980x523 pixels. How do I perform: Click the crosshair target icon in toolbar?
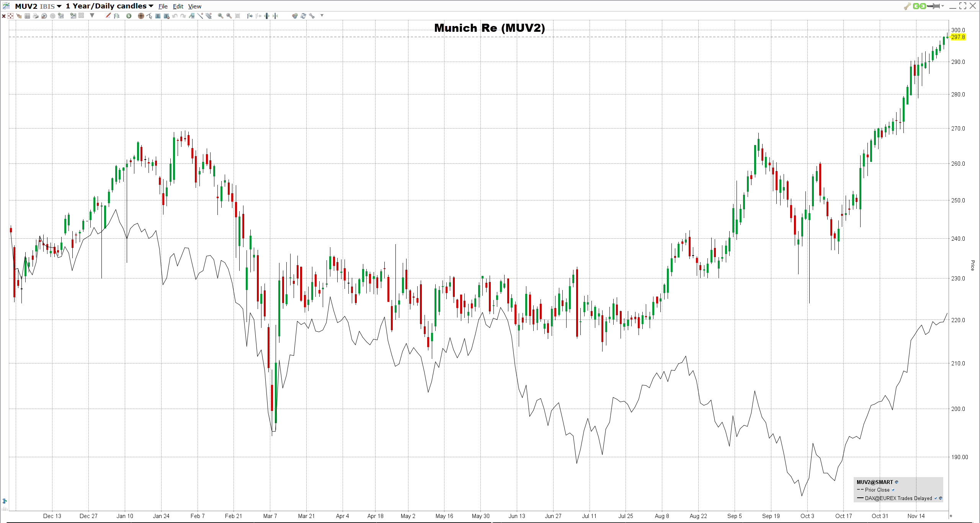point(10,16)
